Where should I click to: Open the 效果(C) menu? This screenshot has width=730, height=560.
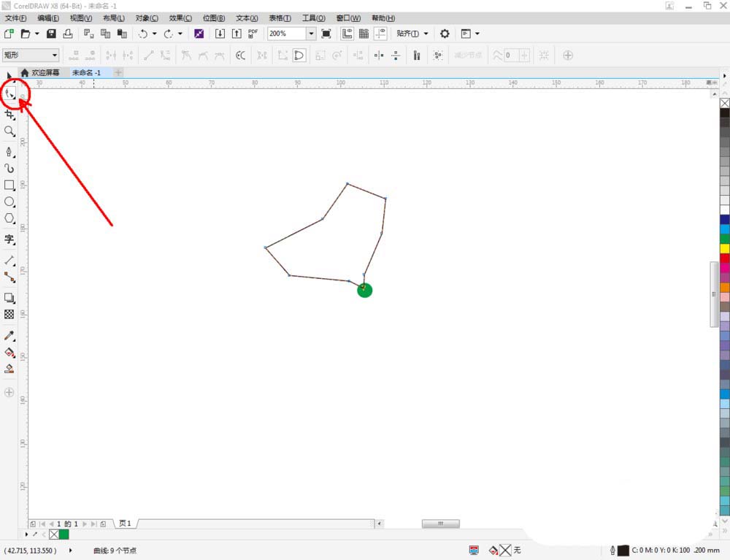click(x=180, y=18)
